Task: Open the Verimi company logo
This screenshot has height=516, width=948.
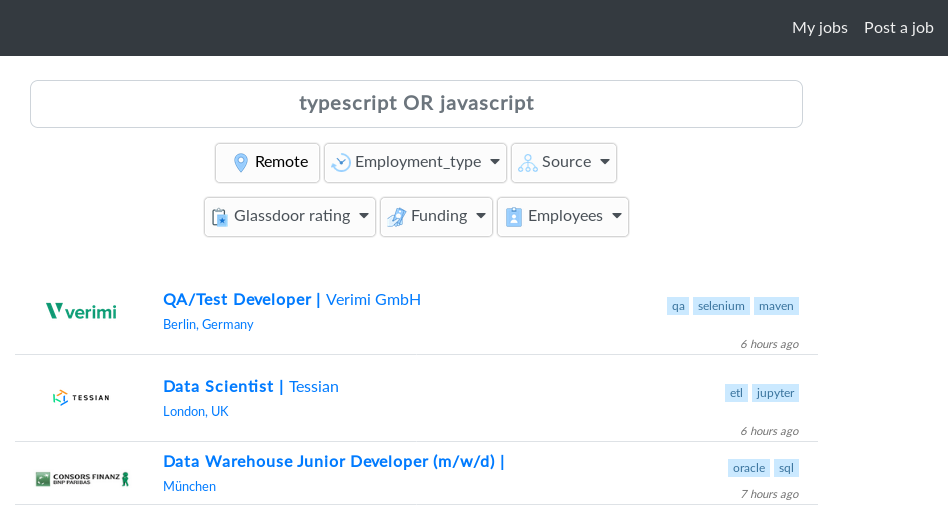Action: pyautogui.click(x=81, y=311)
